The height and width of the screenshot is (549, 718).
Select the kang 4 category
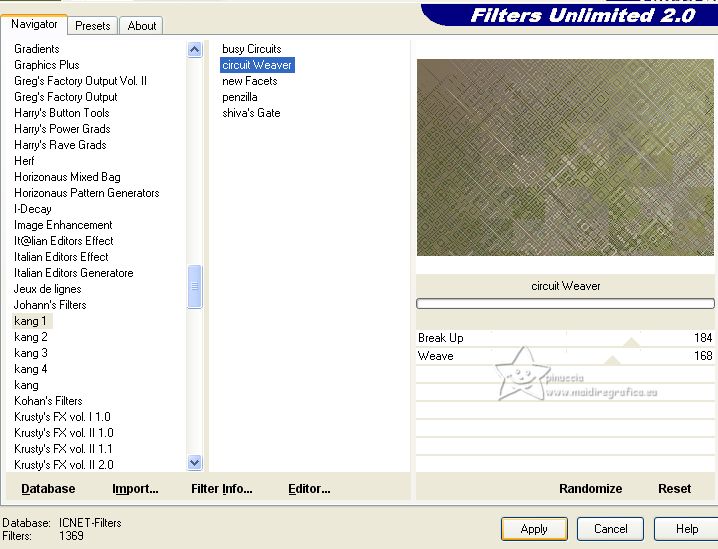tap(31, 370)
